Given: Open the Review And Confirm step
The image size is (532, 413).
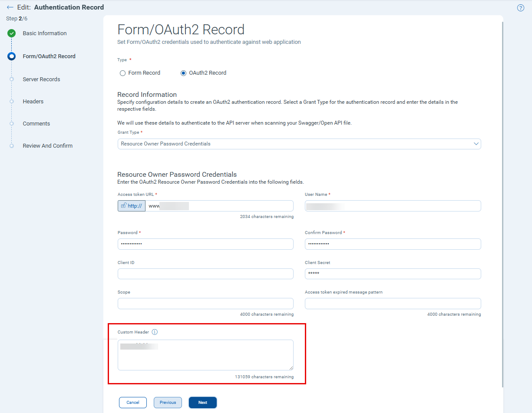Looking at the screenshot, I should click(x=11, y=145).
